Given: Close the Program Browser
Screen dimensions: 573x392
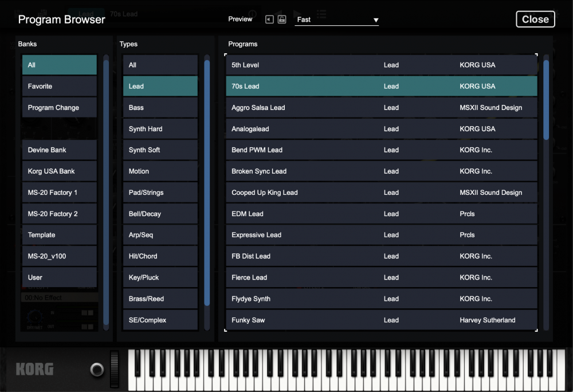Looking at the screenshot, I should [535, 19].
